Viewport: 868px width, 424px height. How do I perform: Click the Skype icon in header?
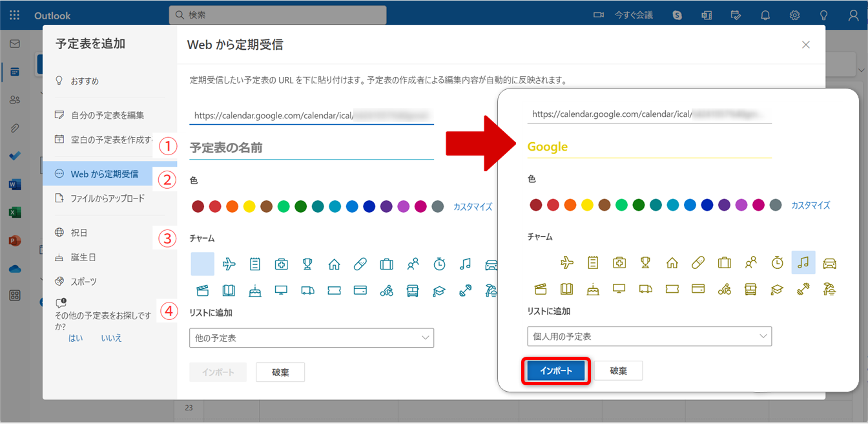(677, 16)
